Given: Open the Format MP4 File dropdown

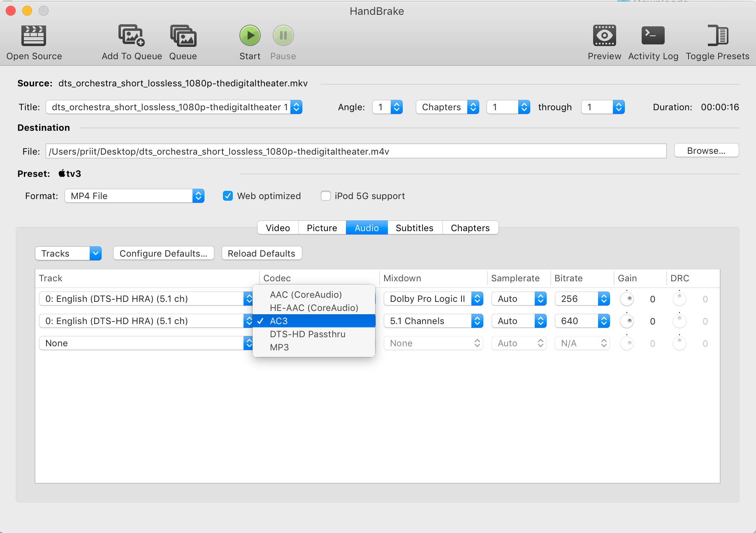Looking at the screenshot, I should (x=135, y=196).
